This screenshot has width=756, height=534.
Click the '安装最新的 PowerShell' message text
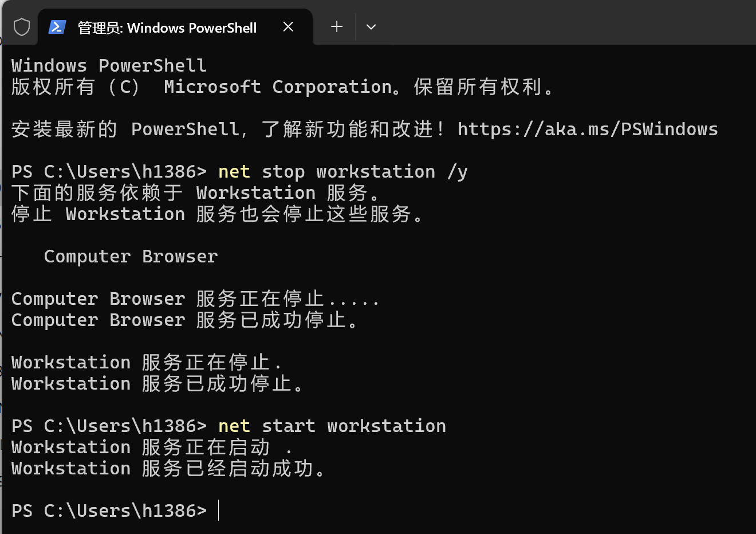125,129
